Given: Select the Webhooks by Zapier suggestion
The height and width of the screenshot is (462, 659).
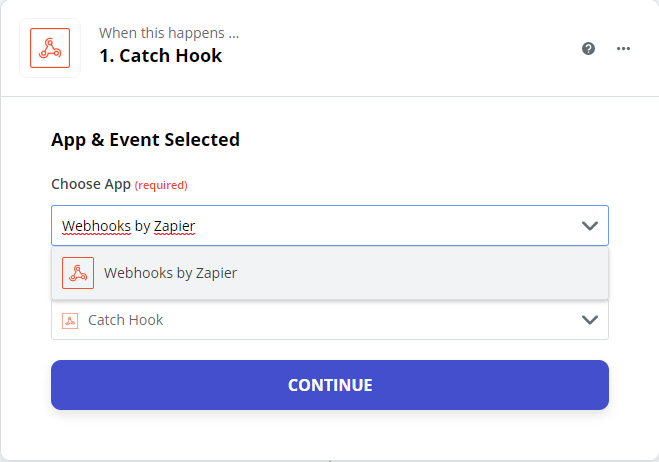Looking at the screenshot, I should click(330, 273).
